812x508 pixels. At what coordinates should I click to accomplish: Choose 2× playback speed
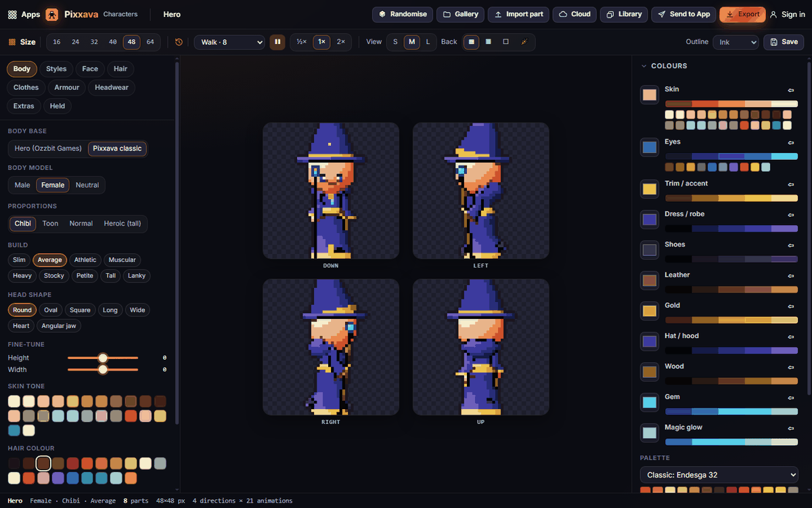coord(341,42)
